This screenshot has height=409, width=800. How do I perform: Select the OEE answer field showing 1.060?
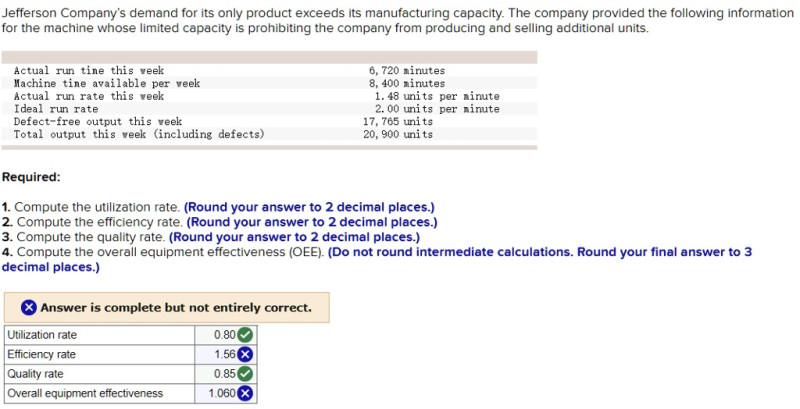tap(221, 393)
